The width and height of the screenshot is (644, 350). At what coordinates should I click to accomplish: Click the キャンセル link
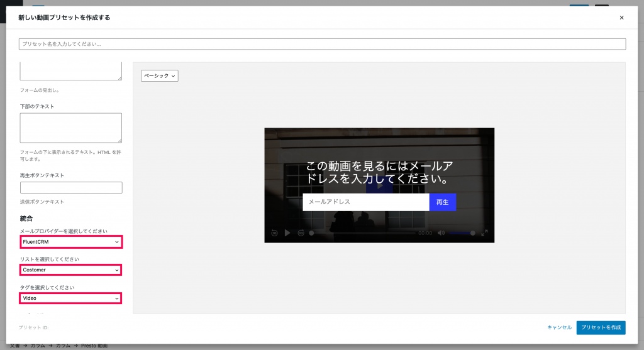(x=559, y=327)
